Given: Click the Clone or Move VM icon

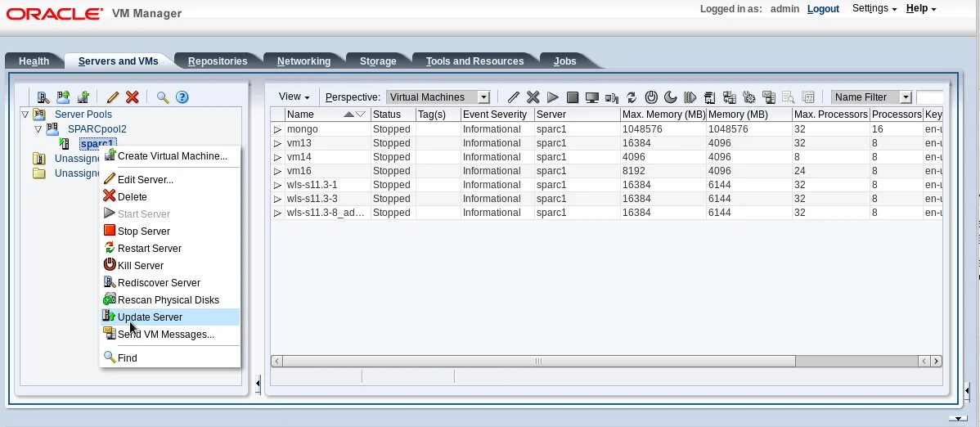Looking at the screenshot, I should pyautogui.click(x=730, y=97).
